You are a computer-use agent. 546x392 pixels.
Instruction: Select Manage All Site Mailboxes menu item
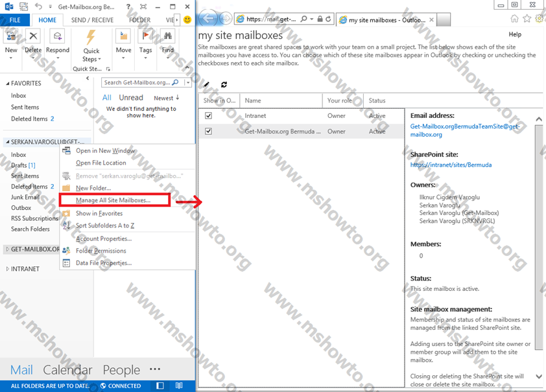(x=115, y=200)
